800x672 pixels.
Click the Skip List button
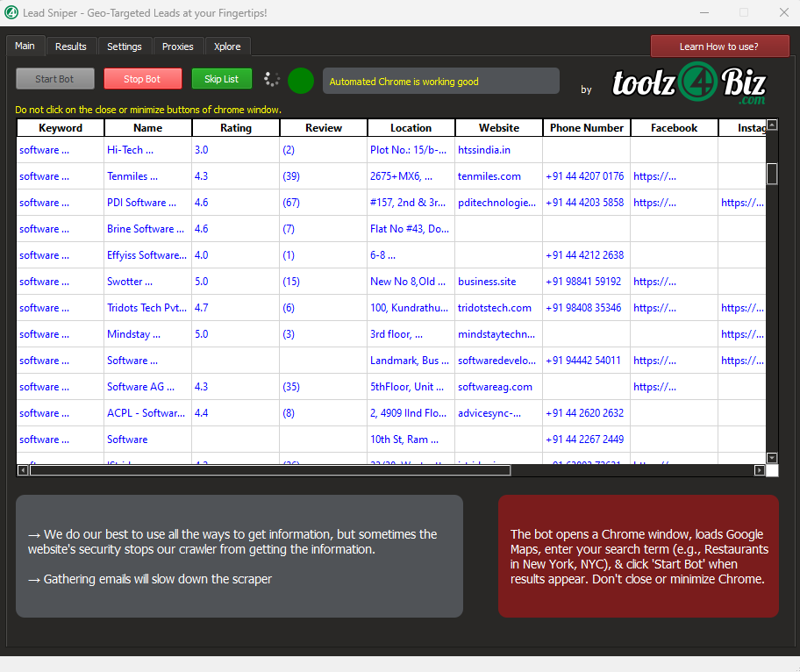221,79
